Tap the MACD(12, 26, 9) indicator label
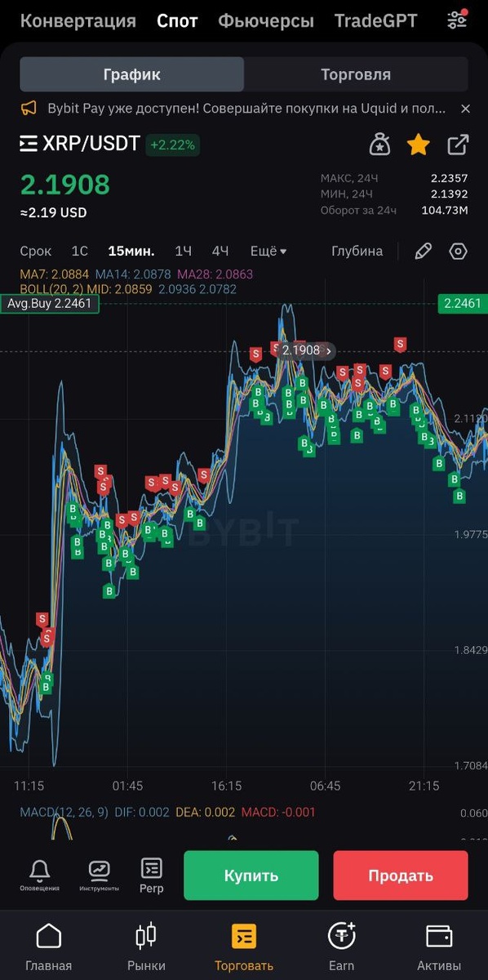This screenshot has width=488, height=980. (x=64, y=812)
